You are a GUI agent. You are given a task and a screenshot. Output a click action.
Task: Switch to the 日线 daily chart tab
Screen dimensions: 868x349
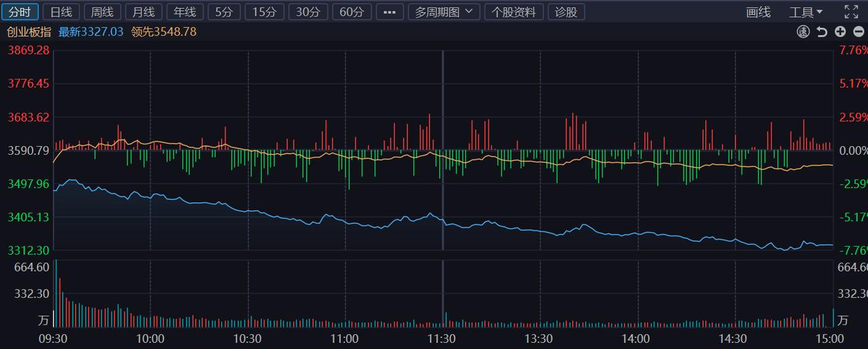(61, 12)
